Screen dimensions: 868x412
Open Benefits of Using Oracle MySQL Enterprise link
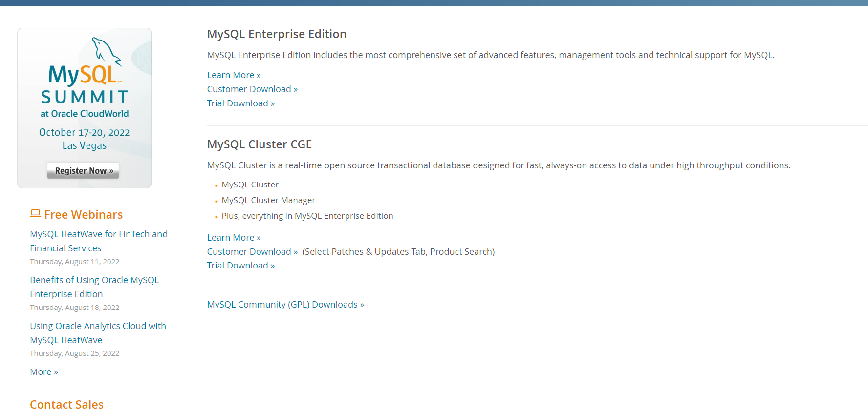click(94, 287)
